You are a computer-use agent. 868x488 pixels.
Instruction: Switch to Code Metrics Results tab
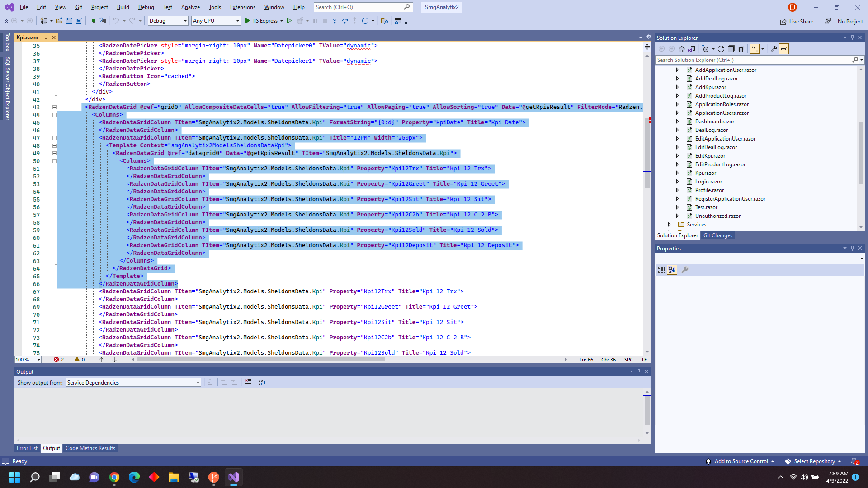(x=90, y=448)
